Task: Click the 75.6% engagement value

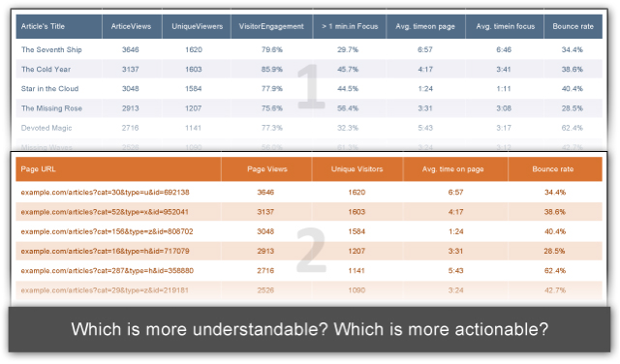Action: (x=271, y=108)
